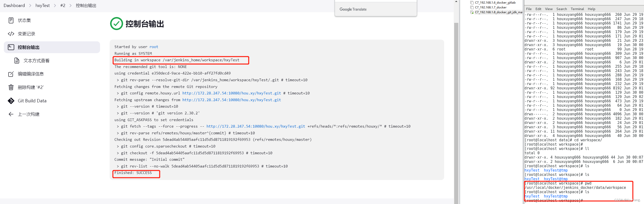Click the root user link
This screenshot has width=644, height=204.
coord(154,47)
